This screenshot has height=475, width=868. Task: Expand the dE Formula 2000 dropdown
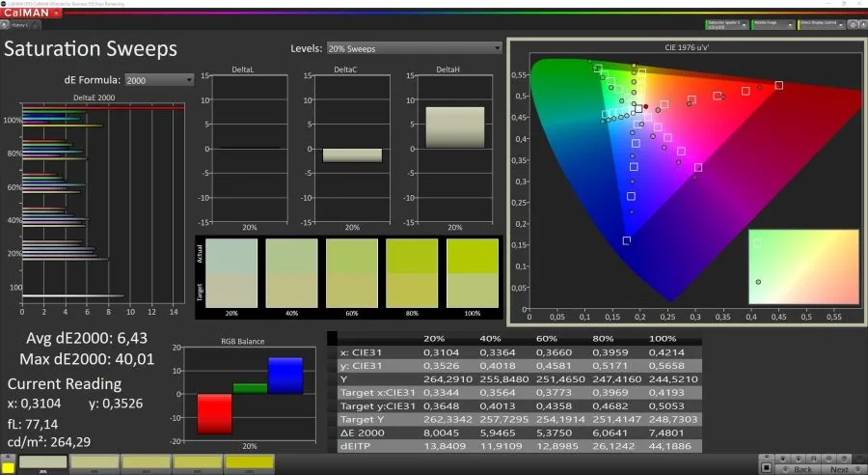(159, 80)
